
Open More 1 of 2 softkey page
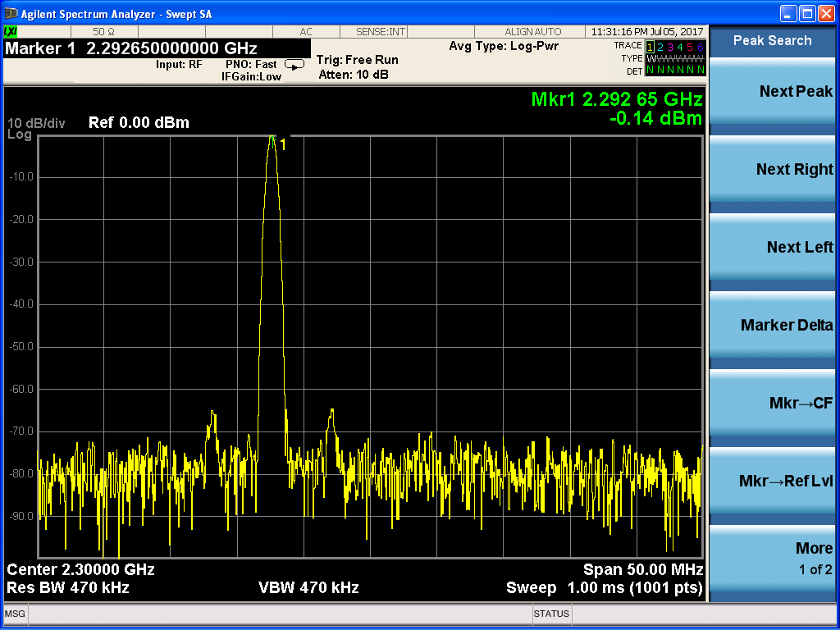click(773, 558)
